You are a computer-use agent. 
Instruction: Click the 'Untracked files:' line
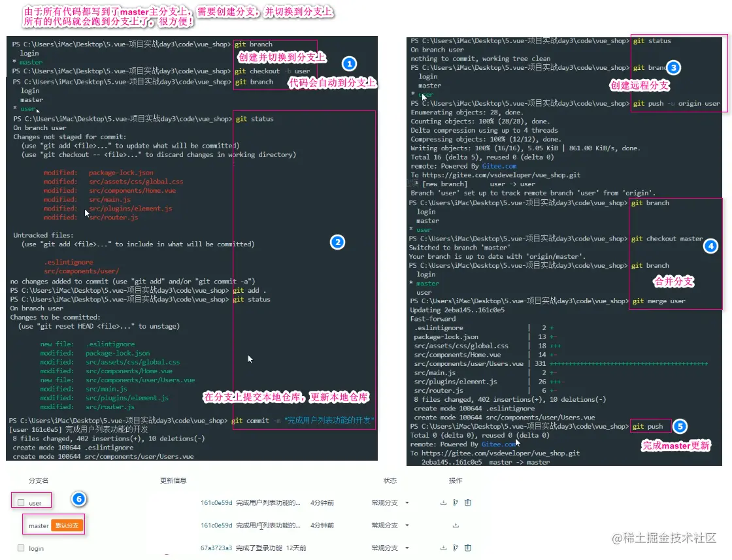43,235
